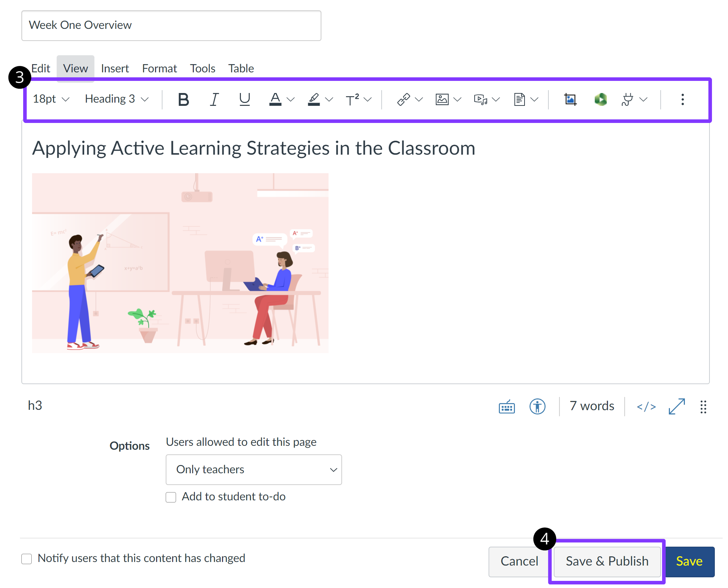Check Notify users that this content has changed

26,559
